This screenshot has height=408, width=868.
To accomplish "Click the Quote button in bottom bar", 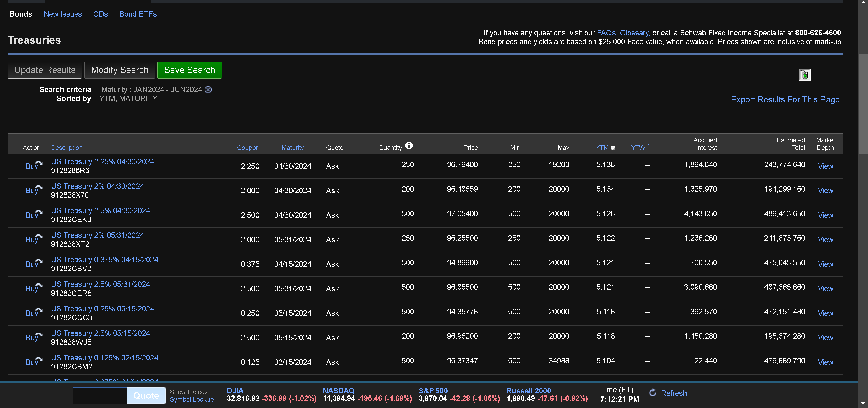I will click(x=146, y=395).
